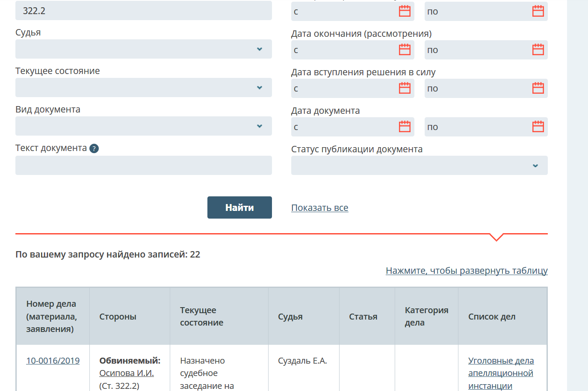Click the Показать все link
The height and width of the screenshot is (391, 588).
coord(319,208)
